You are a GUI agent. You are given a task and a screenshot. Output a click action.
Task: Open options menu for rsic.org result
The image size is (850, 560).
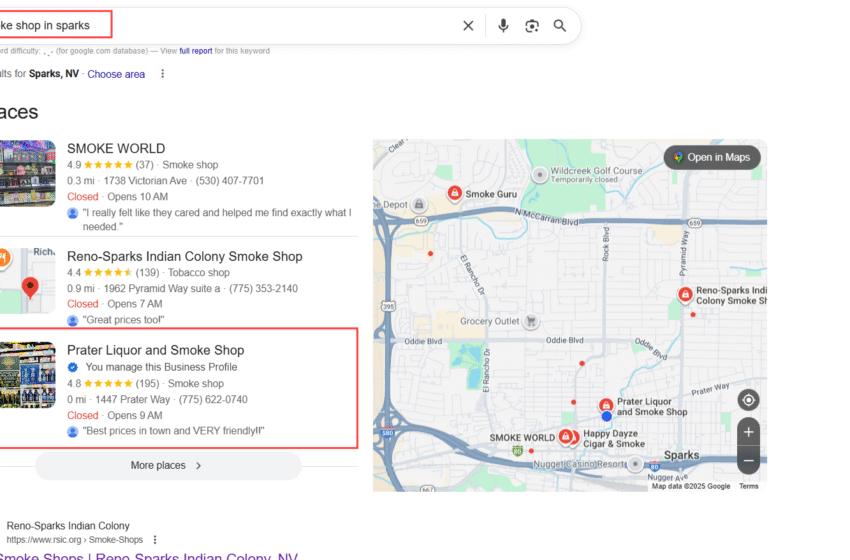tap(155, 539)
